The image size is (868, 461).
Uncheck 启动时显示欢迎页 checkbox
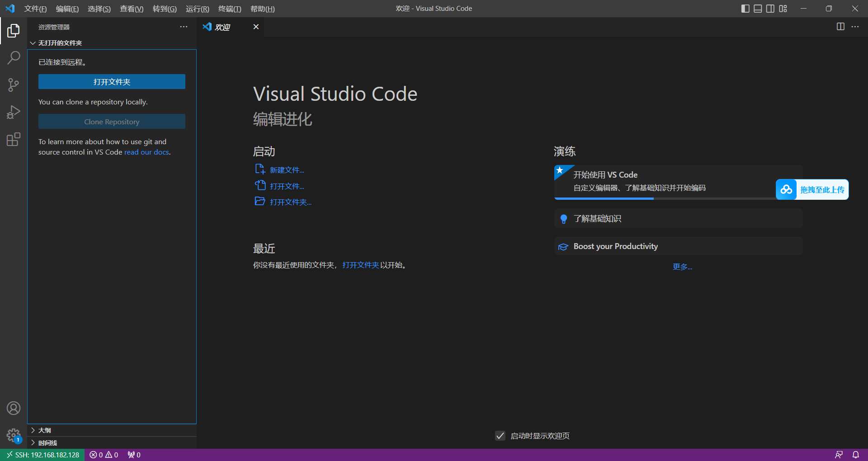coord(500,436)
